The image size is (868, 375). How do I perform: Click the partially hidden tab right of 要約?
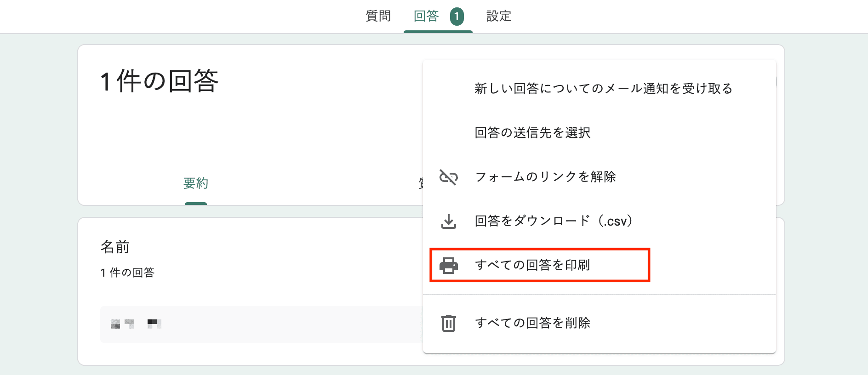click(x=420, y=183)
